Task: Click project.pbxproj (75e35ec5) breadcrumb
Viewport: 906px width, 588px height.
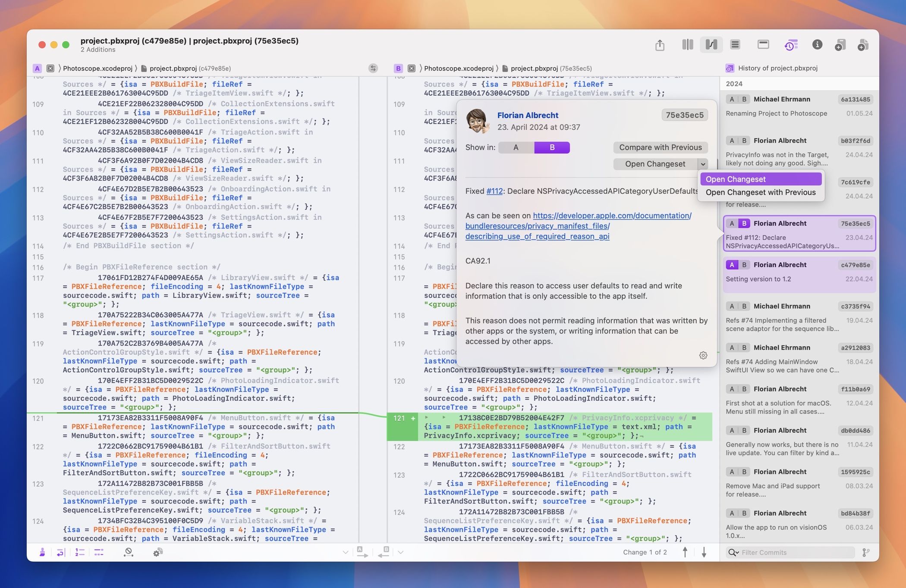Action: 547,68
